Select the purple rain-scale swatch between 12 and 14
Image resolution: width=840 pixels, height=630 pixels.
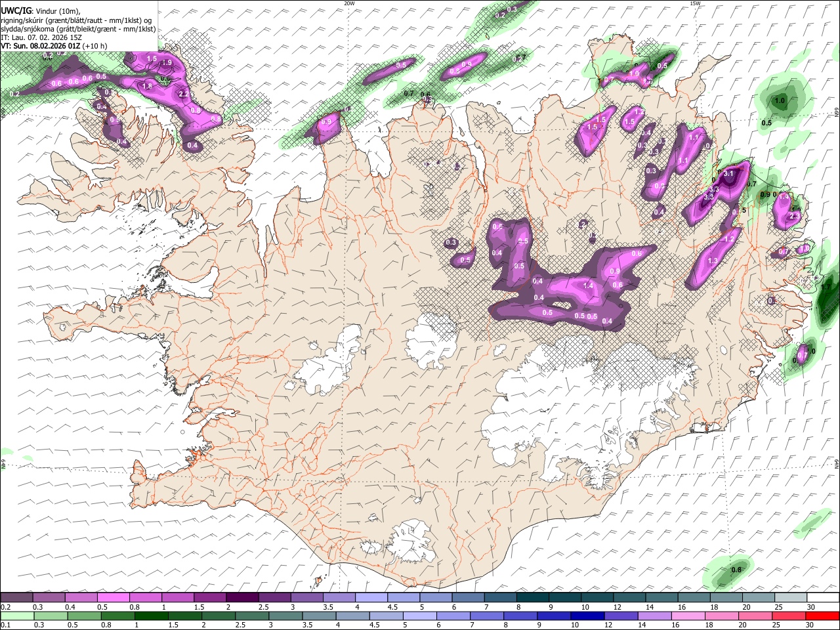point(621,616)
